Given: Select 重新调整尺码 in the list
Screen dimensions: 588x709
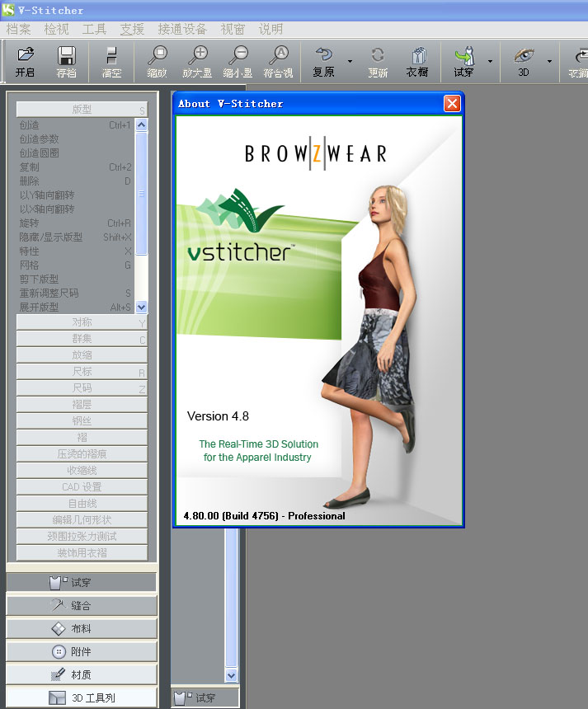Looking at the screenshot, I should (76, 293).
